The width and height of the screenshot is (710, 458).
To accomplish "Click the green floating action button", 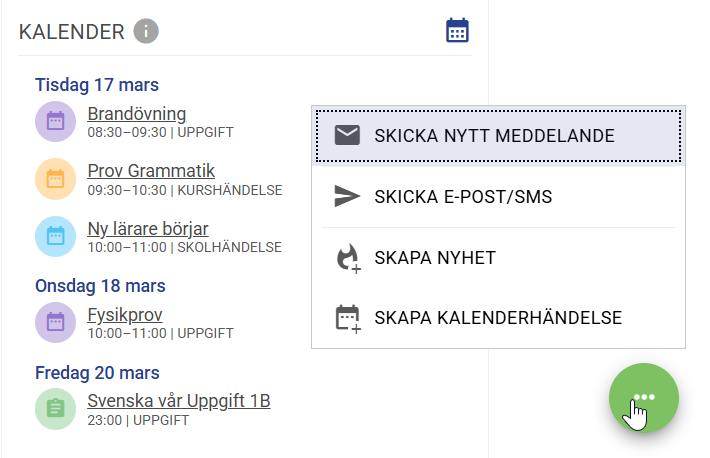I will tap(644, 397).
